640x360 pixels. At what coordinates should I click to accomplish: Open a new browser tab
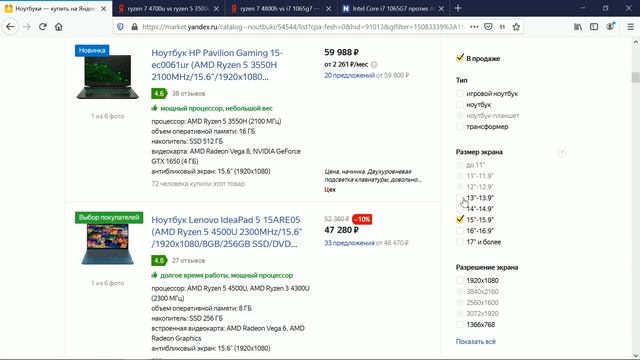point(458,8)
